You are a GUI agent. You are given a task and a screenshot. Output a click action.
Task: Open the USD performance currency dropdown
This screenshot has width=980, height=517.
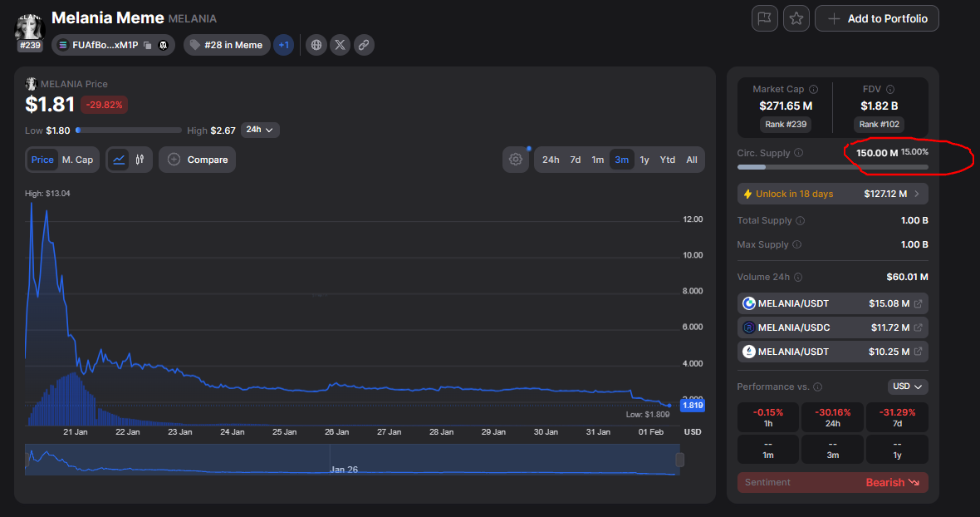coord(908,387)
